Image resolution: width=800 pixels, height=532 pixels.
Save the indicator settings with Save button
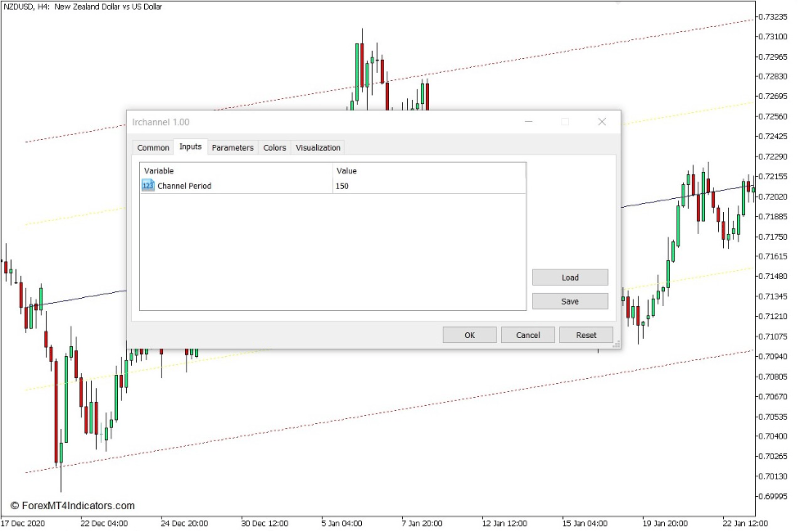[x=570, y=301]
